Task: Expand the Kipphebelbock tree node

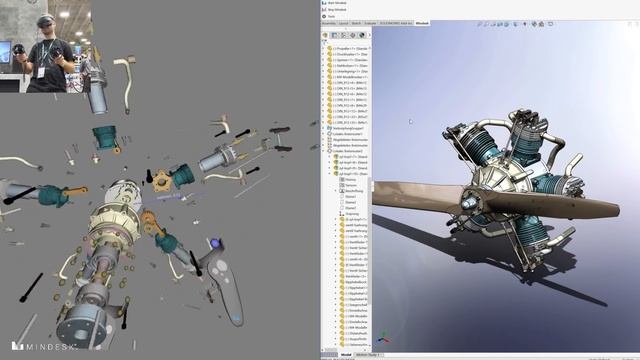Action: point(336,282)
